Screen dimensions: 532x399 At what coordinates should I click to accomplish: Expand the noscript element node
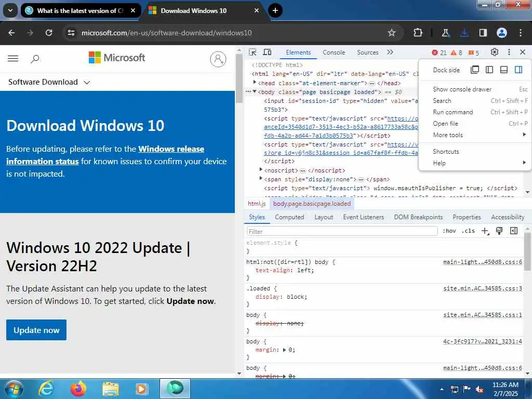(x=261, y=170)
